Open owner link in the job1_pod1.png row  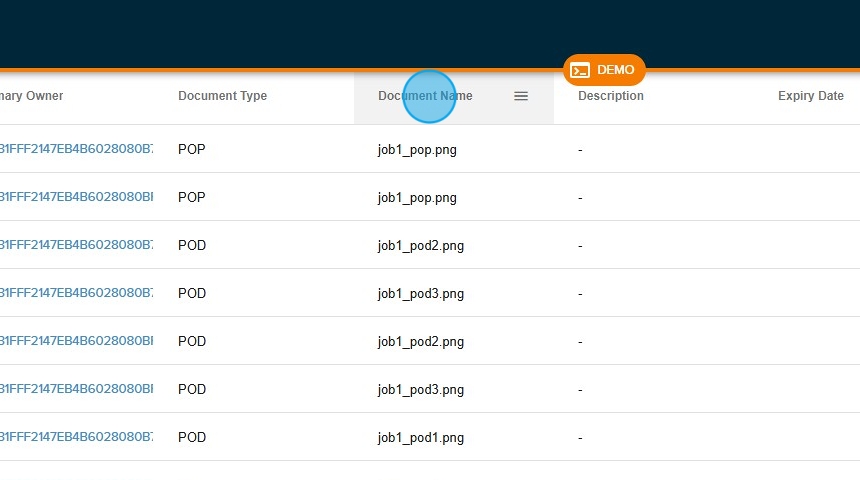click(x=76, y=437)
